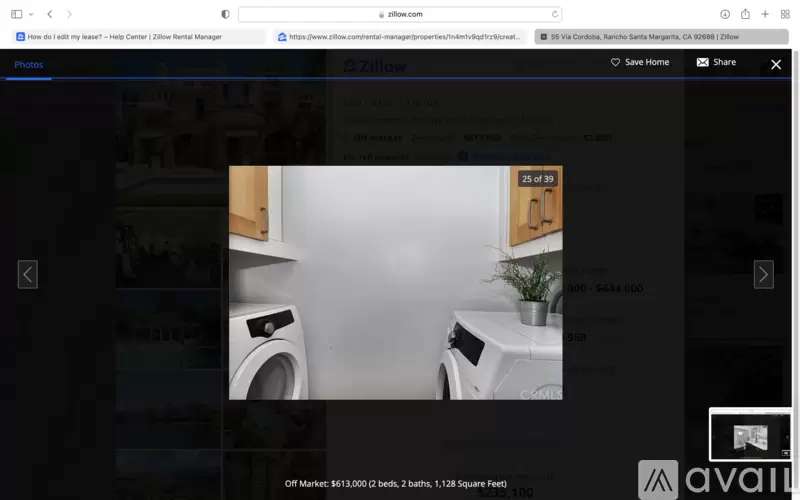800x500 pixels.
Task: Open the sidebar options dropdown arrow
Action: [x=31, y=14]
